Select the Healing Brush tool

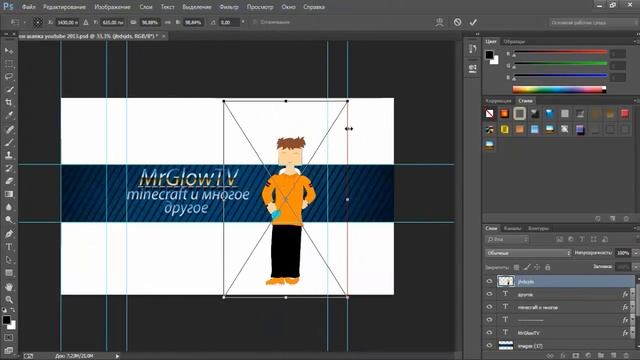coord(9,130)
